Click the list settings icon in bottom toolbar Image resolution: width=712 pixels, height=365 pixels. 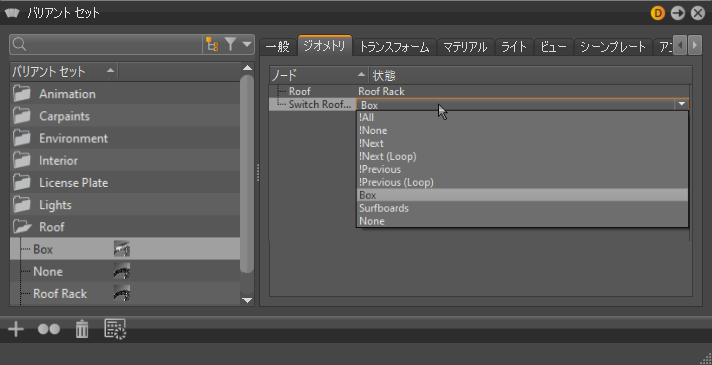click(115, 329)
